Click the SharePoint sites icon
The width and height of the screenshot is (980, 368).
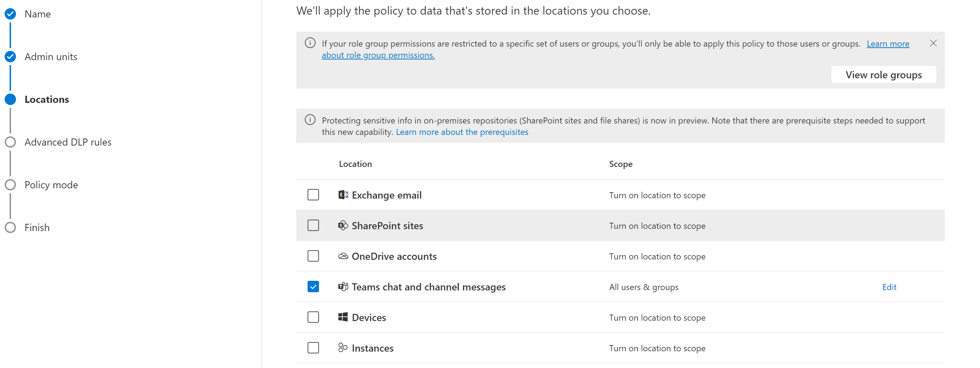point(343,225)
